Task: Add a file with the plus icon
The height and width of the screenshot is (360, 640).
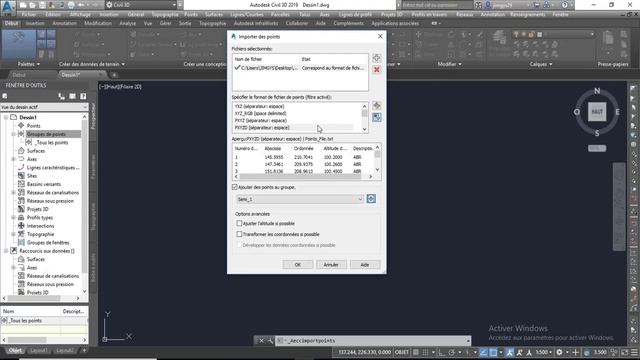Action: (x=377, y=58)
